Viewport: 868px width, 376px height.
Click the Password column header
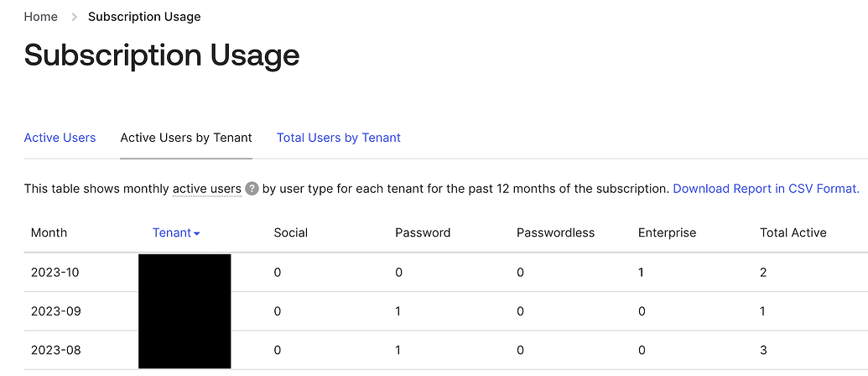423,232
